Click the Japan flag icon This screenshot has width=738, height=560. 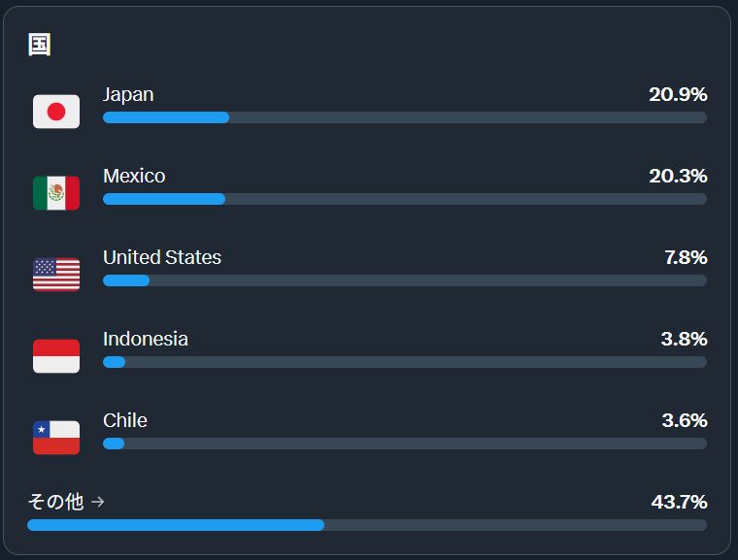point(56,112)
